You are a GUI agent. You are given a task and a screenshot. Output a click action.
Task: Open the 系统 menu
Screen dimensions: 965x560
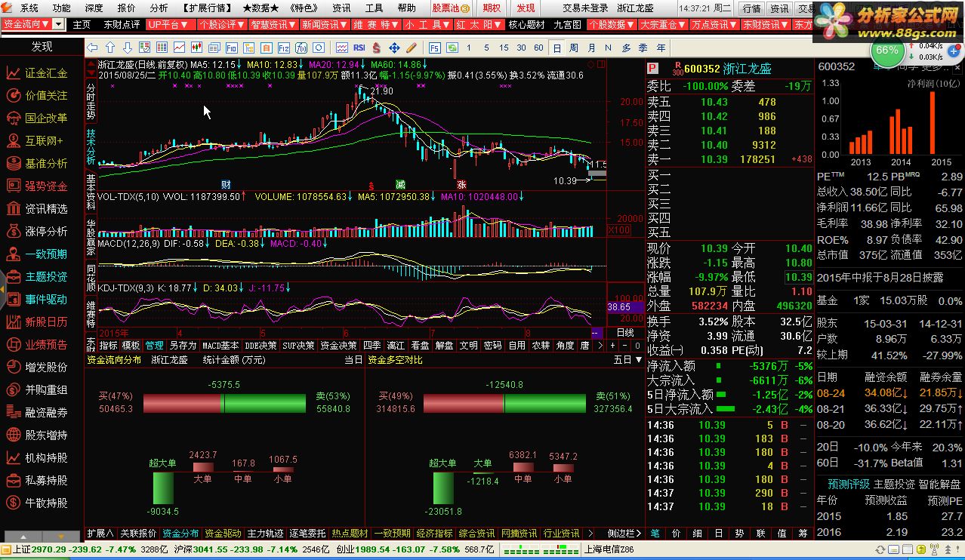click(29, 8)
